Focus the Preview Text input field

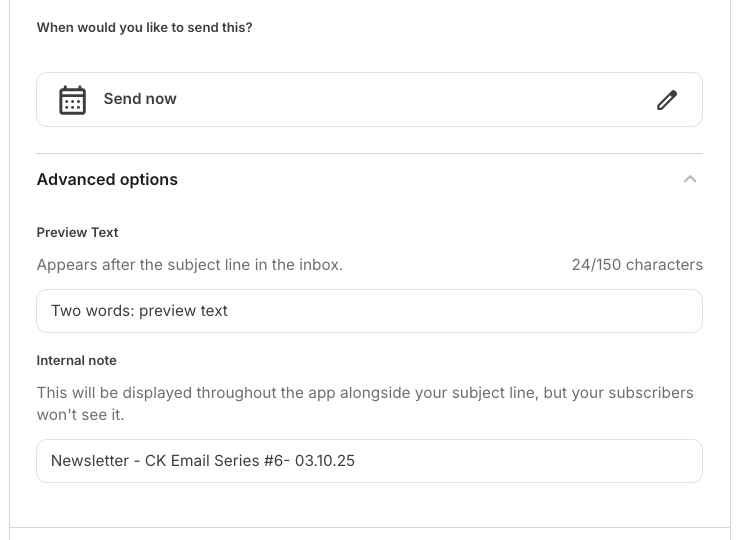pyautogui.click(x=370, y=311)
